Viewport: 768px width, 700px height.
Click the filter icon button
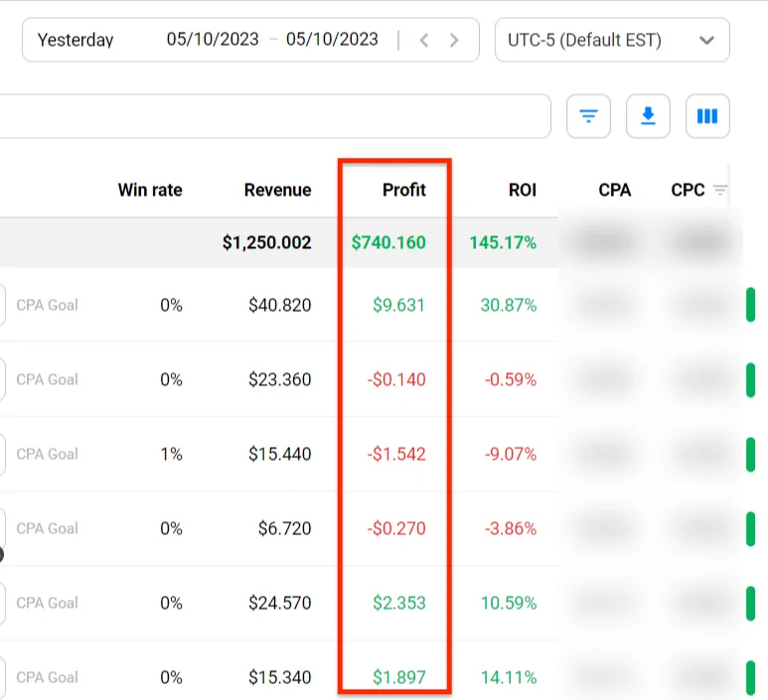click(588, 116)
